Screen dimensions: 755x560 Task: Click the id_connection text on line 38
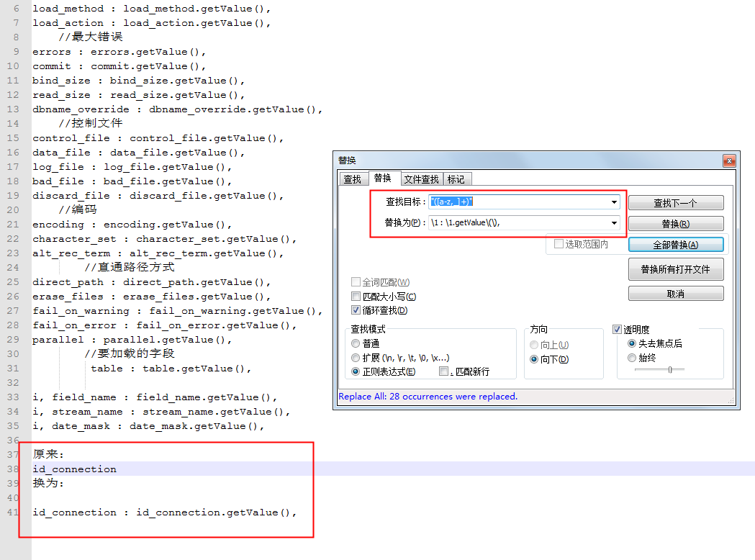point(75,469)
